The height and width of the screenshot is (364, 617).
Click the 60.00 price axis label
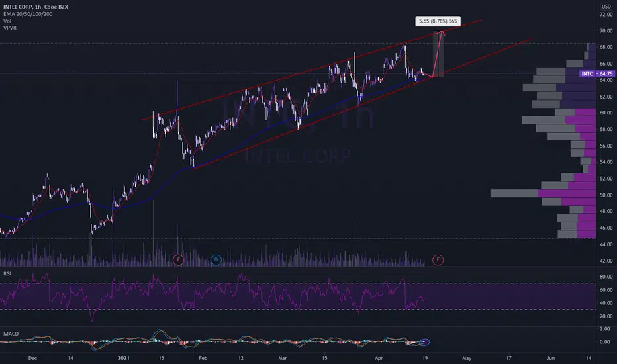click(606, 113)
